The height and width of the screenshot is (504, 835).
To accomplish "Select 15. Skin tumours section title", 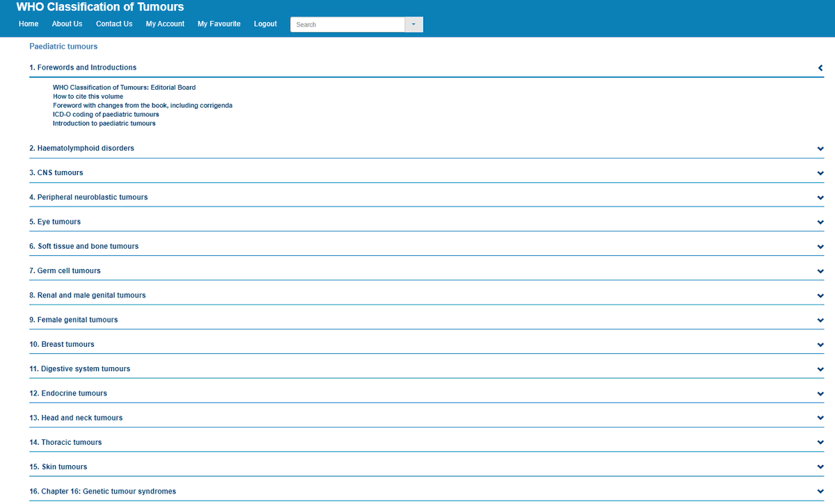I will coord(58,466).
